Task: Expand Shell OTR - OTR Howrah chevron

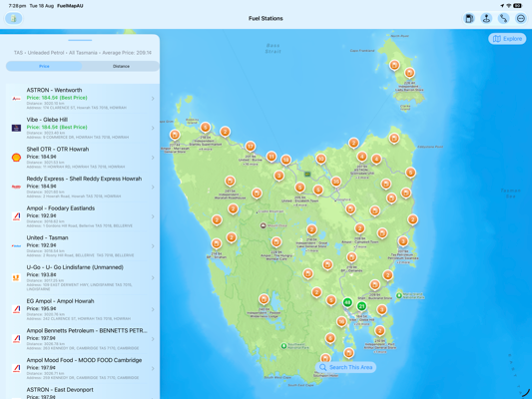Action: tap(153, 158)
